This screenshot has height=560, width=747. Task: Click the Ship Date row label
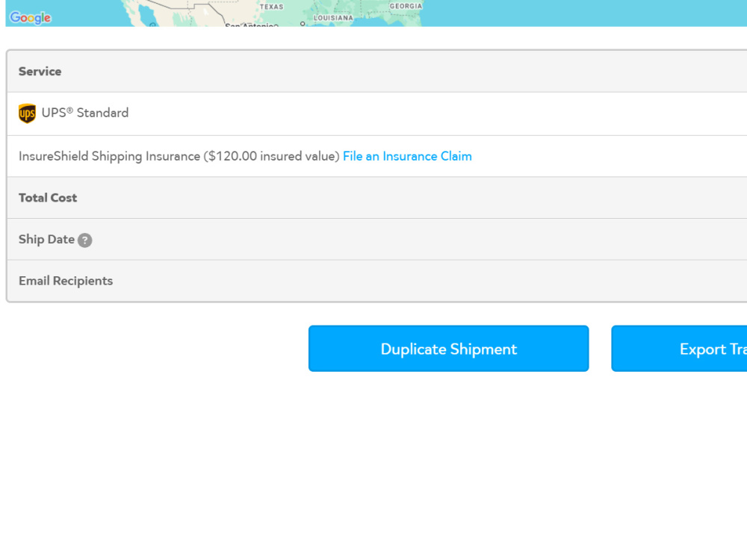(x=46, y=239)
